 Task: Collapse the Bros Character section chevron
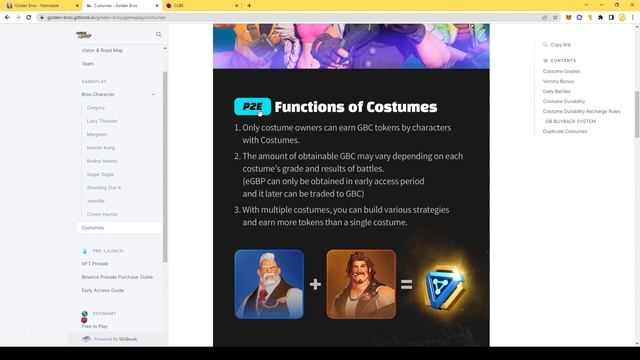click(153, 94)
